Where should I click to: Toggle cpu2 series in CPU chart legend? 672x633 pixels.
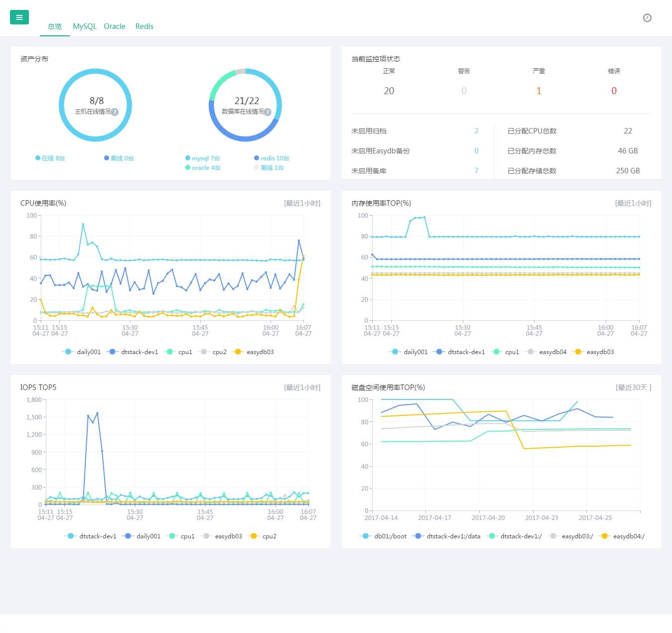[212, 352]
